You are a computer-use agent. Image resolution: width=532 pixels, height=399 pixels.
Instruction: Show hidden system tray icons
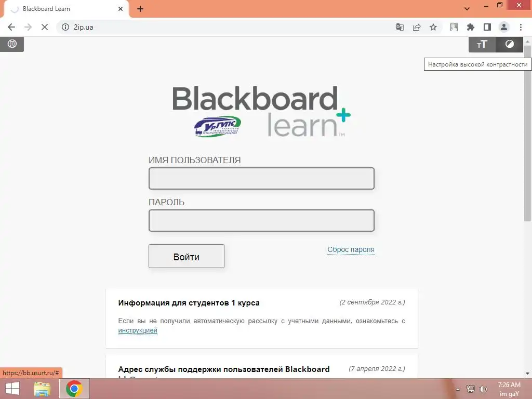[x=458, y=389]
